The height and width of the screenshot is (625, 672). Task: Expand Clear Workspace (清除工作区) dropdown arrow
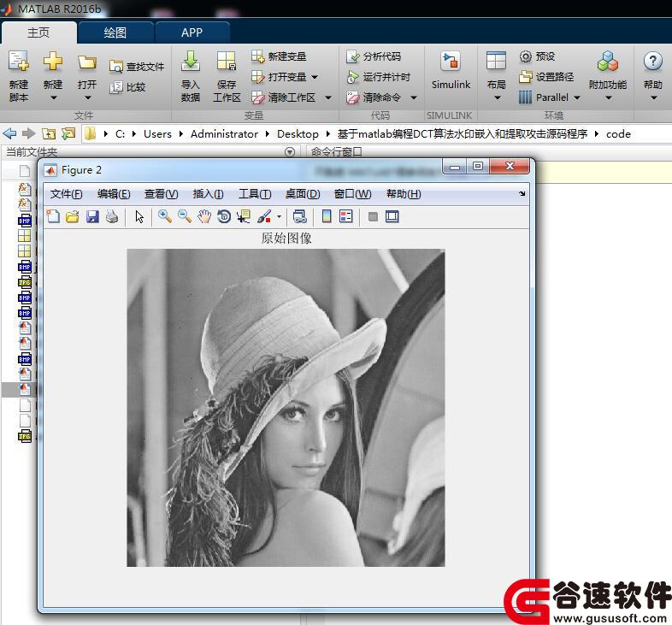(x=328, y=97)
